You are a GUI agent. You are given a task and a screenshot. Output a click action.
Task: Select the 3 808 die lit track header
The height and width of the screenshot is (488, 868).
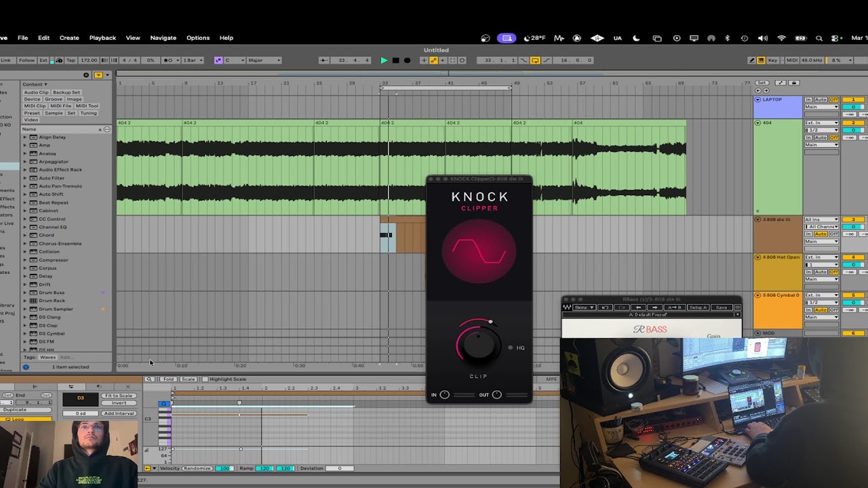click(777, 235)
